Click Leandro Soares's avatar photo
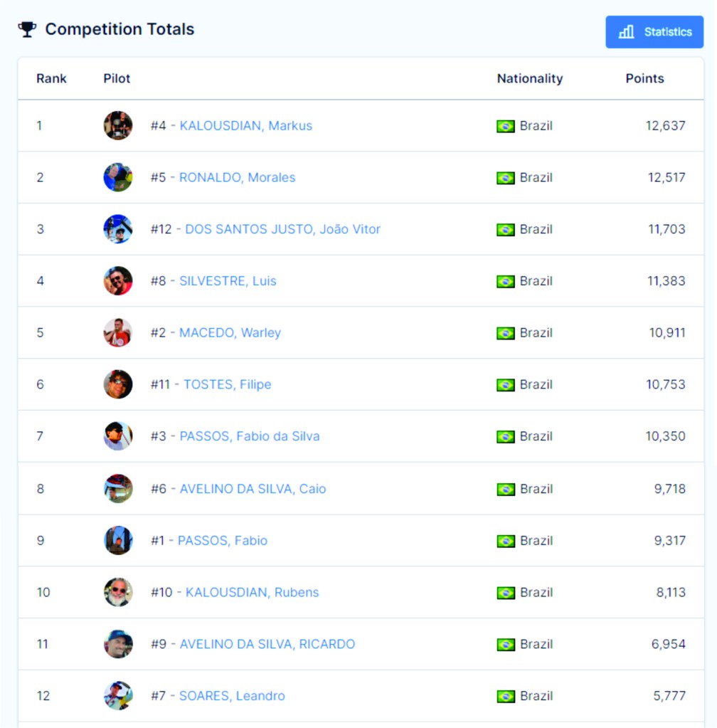The height and width of the screenshot is (728, 717). pos(118,696)
